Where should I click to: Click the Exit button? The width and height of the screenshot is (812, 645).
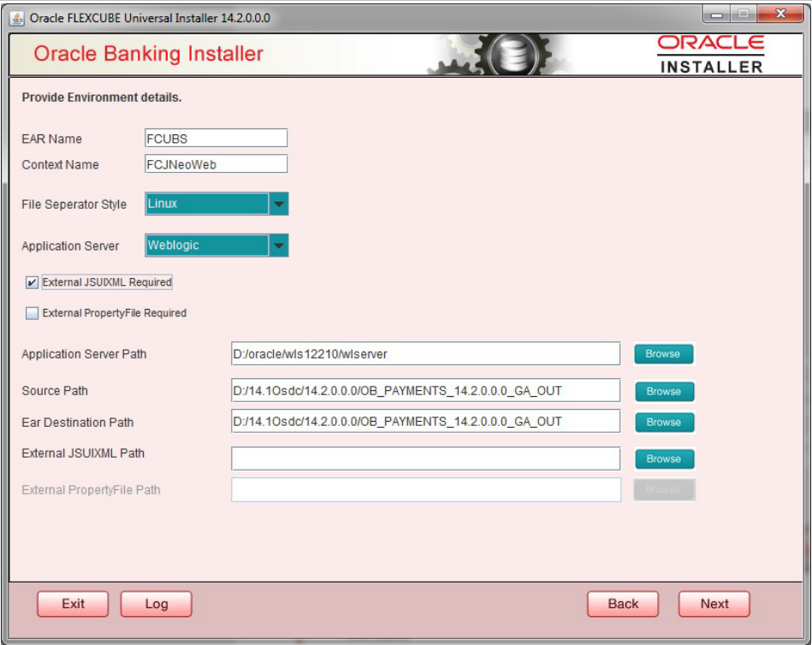(73, 604)
